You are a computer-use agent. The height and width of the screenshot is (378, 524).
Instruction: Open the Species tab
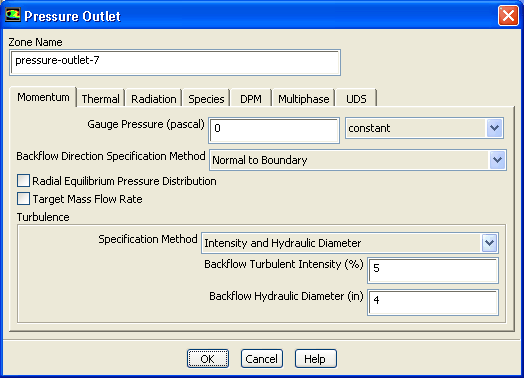[206, 99]
